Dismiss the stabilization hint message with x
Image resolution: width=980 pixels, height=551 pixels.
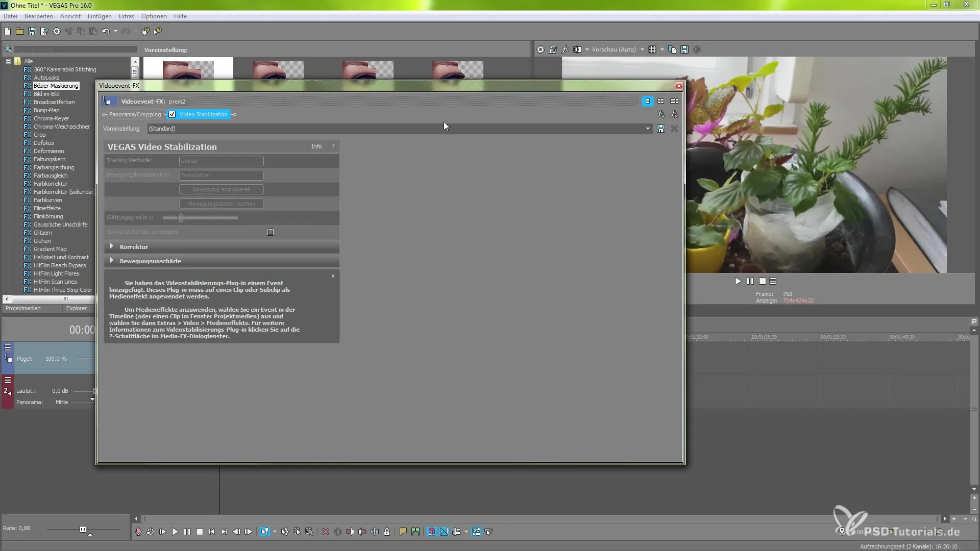pos(333,275)
